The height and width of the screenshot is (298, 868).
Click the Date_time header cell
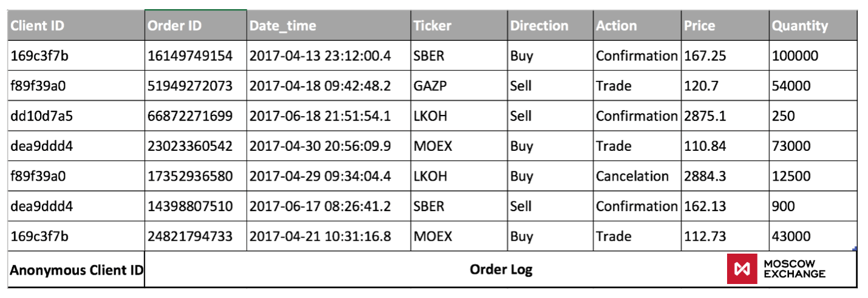tap(329, 26)
